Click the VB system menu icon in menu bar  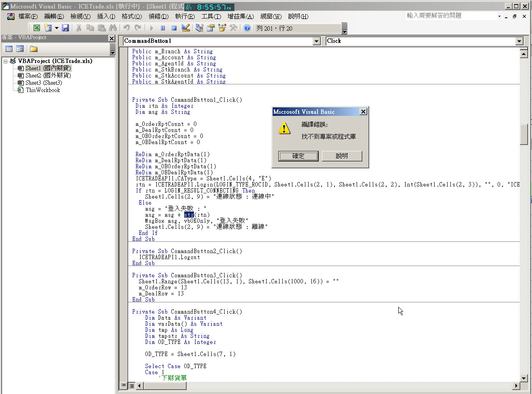tap(11, 16)
